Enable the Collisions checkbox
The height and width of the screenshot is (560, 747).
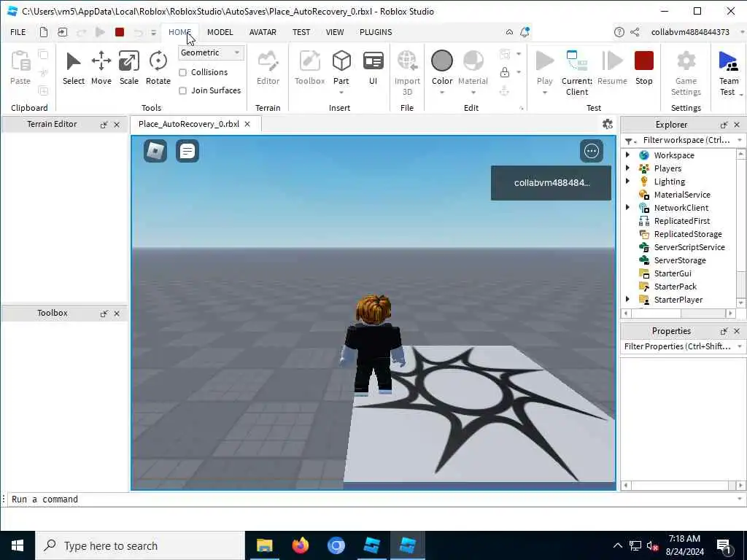pos(182,72)
